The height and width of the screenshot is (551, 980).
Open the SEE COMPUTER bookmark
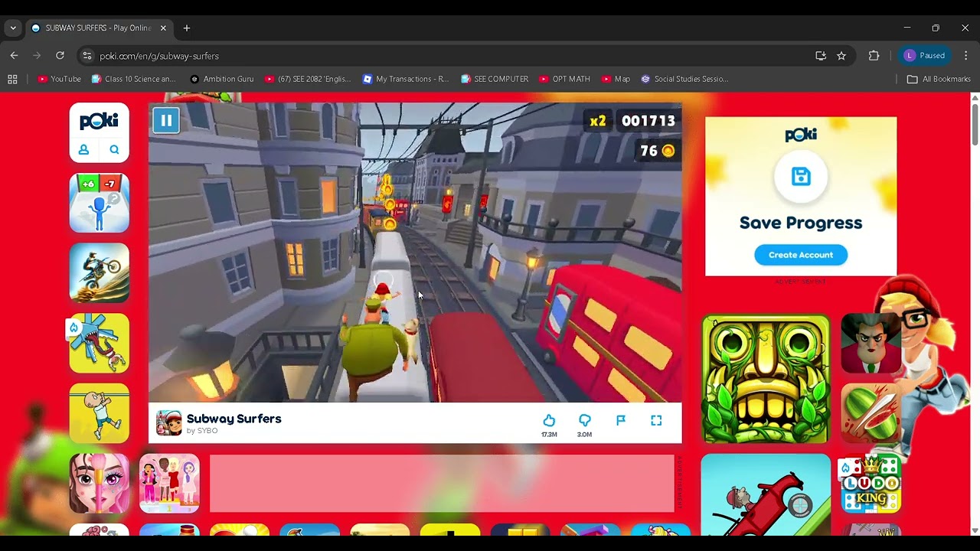[495, 79]
